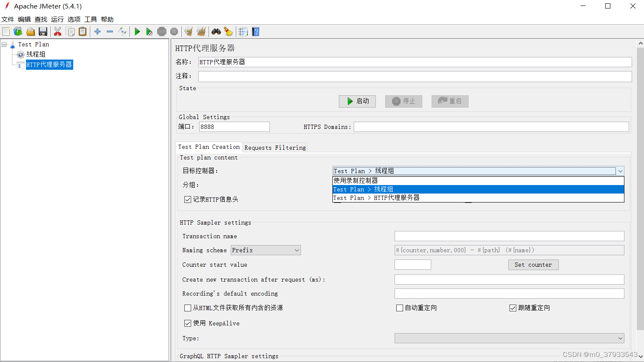This screenshot has width=644, height=362.
Task: Open the 帮助 menu
Action: [x=107, y=19]
